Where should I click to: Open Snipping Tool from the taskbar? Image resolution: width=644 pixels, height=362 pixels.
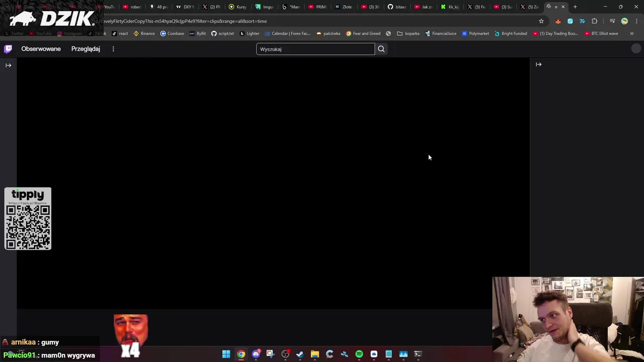point(270,354)
